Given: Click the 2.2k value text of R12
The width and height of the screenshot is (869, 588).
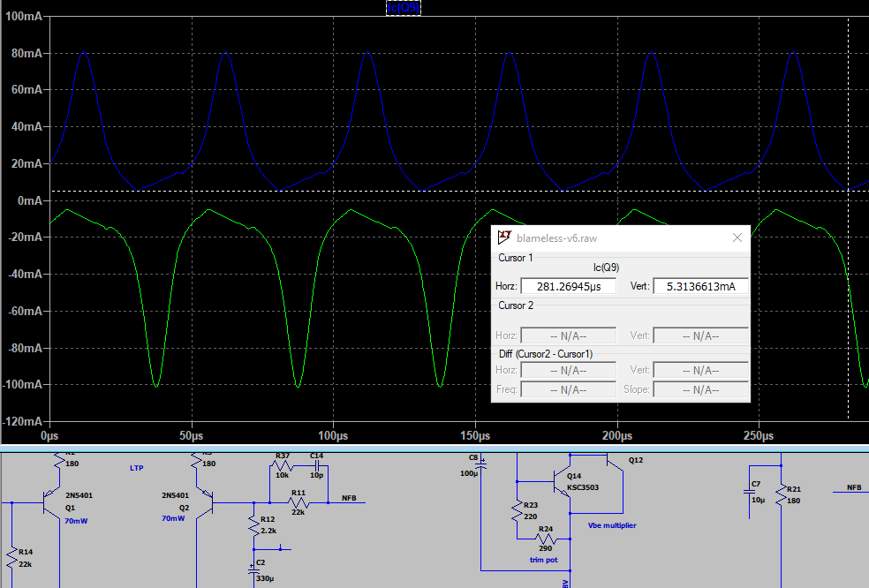Looking at the screenshot, I should pyautogui.click(x=268, y=531).
